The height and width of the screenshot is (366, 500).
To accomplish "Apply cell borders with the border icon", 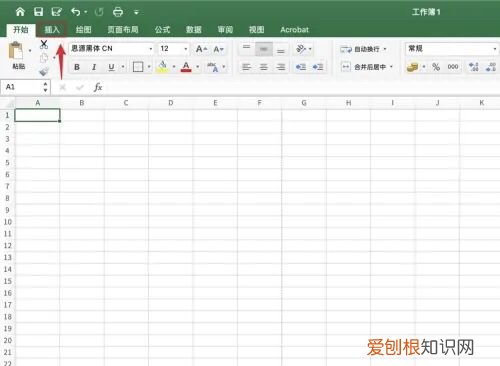I will coord(138,67).
